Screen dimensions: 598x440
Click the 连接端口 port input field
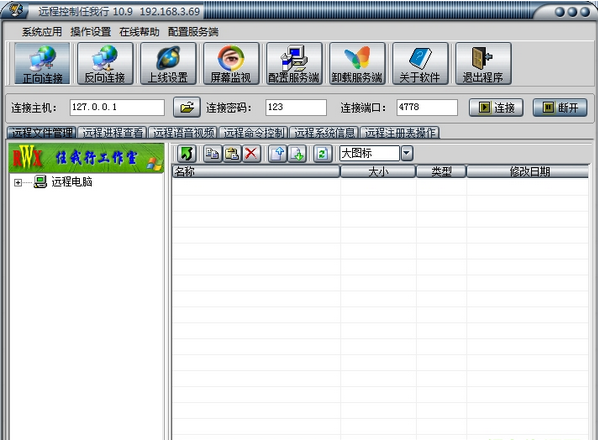[427, 108]
